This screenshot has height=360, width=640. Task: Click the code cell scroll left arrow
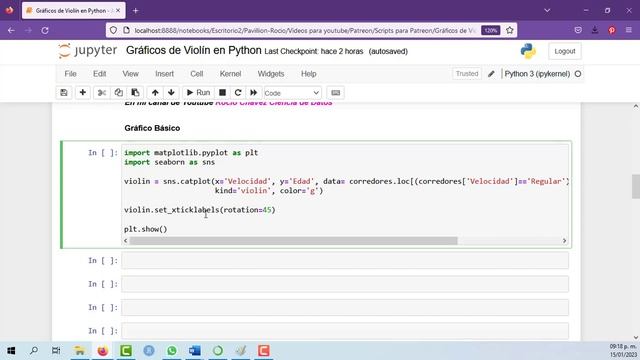pos(125,241)
